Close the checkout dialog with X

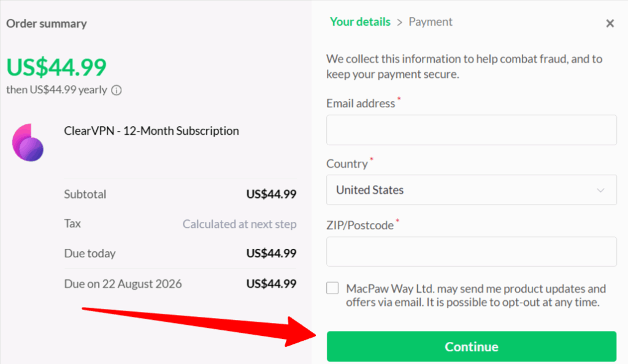pos(610,23)
